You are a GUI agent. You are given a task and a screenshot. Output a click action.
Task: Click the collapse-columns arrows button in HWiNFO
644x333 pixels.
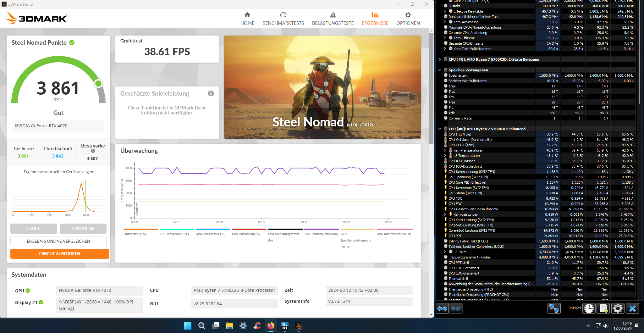(456, 308)
